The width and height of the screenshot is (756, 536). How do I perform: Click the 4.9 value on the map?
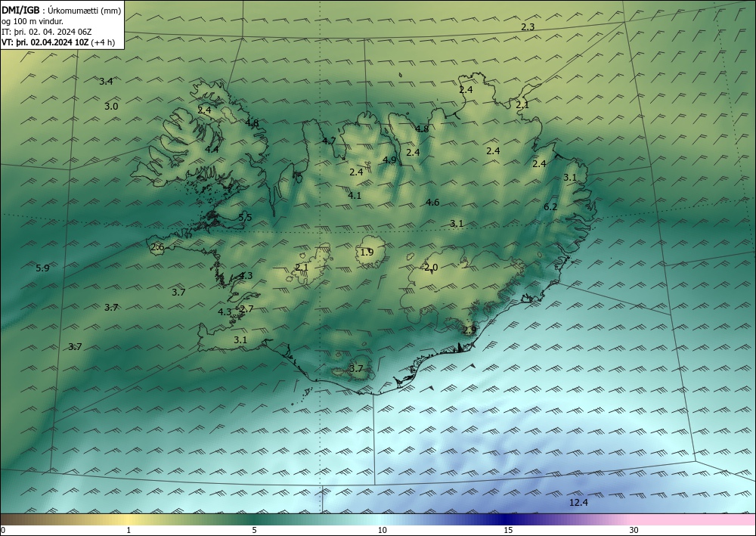[389, 160]
